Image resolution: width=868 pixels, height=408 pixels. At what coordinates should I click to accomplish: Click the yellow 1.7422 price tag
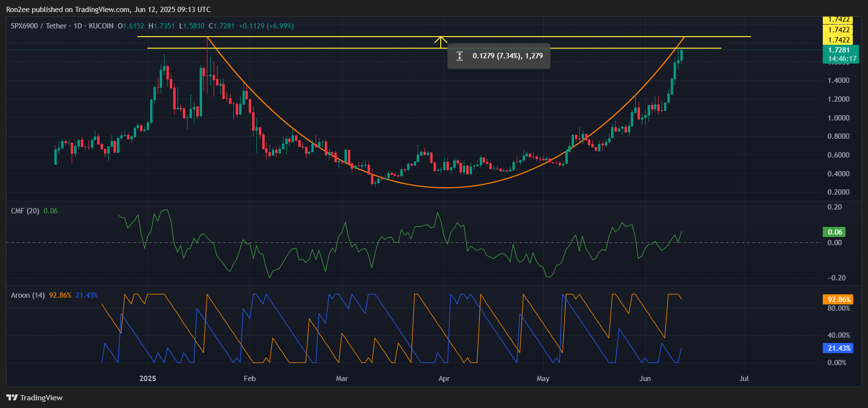[838, 39]
